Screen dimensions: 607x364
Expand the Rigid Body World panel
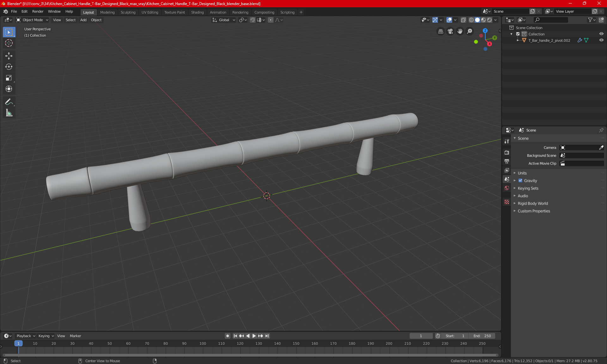point(533,203)
